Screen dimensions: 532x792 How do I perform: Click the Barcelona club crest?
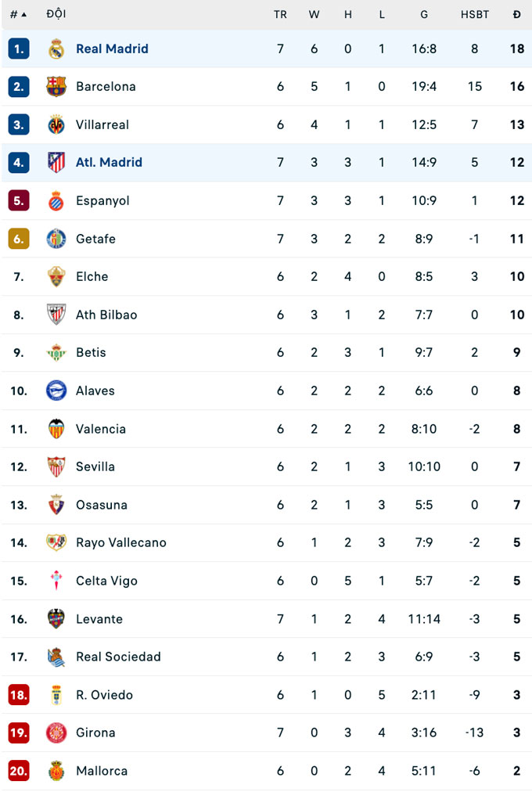(56, 87)
